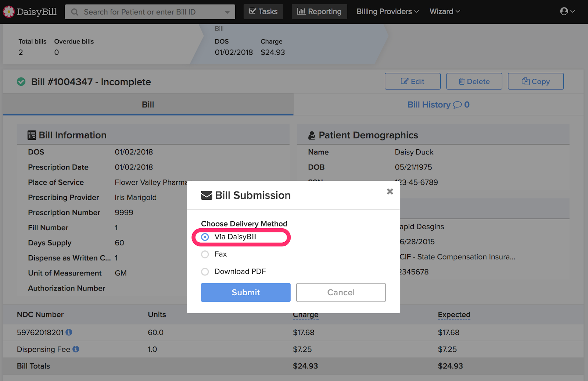Open the Billing Providers dropdown

point(388,11)
